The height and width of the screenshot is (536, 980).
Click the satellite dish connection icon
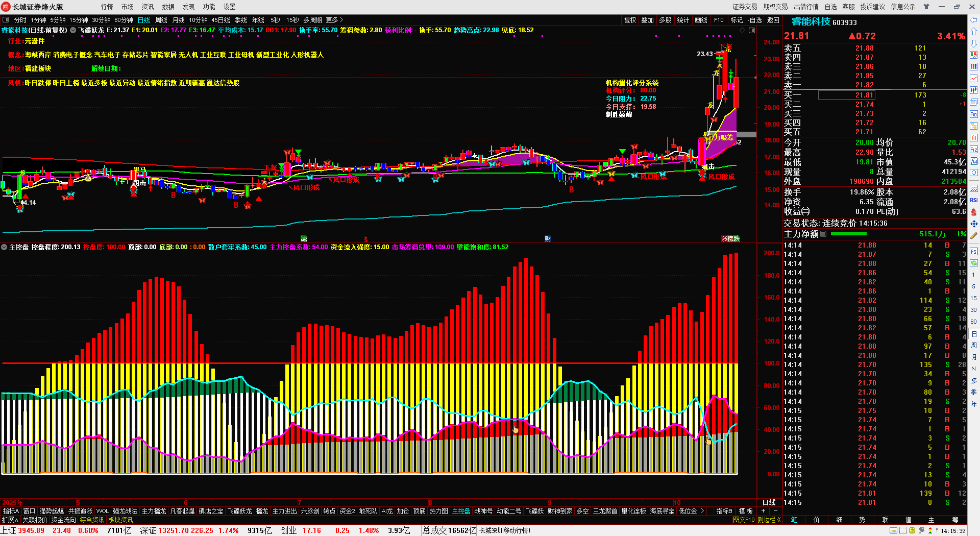921,531
